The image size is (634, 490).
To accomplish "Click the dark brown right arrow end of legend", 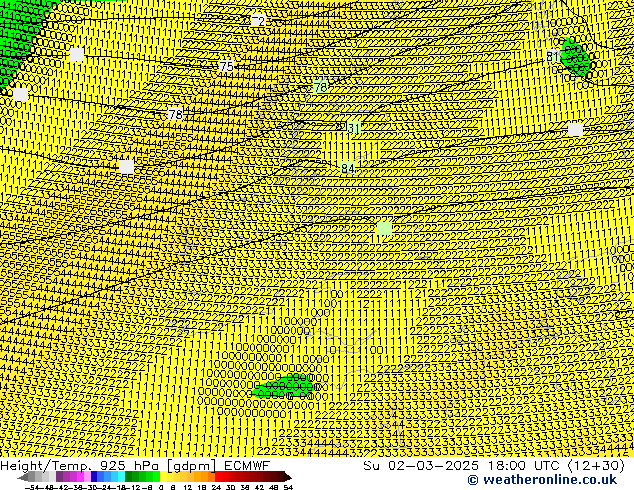I will point(287,477).
